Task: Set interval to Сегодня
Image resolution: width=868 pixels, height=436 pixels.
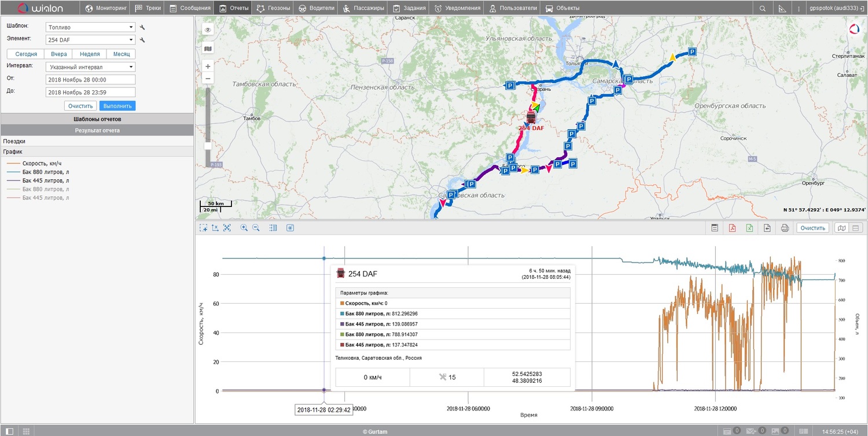Action: tap(26, 54)
